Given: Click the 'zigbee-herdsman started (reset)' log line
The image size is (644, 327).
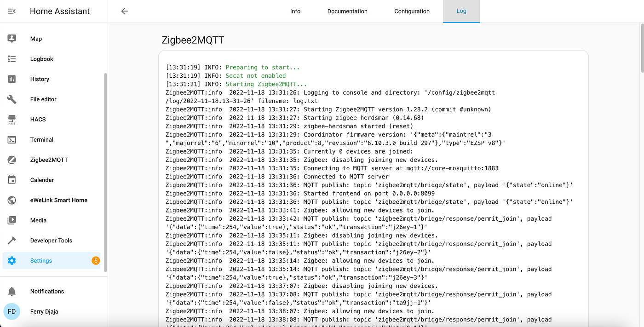Looking at the screenshot, I should point(289,126).
